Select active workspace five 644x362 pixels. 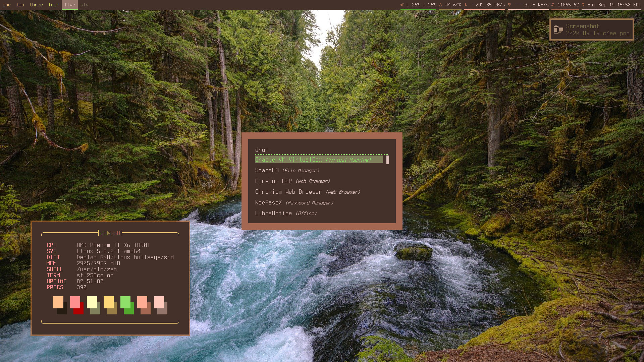click(70, 5)
